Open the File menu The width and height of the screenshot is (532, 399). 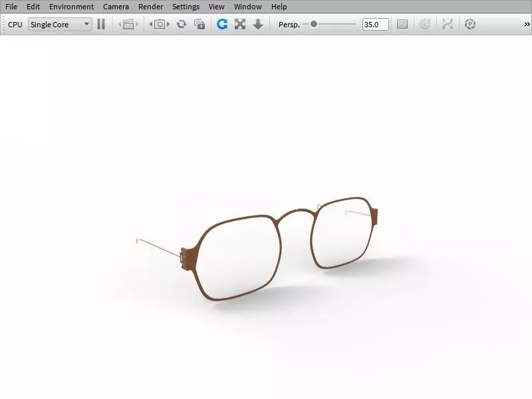point(11,7)
